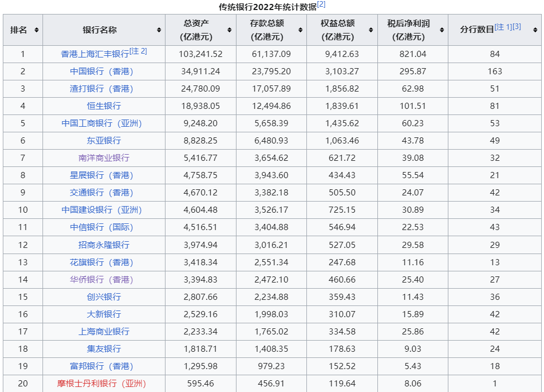Viewport: 544px width, 392px height.
Task: Open the 交通银行（香港） link
Action: [102, 193]
